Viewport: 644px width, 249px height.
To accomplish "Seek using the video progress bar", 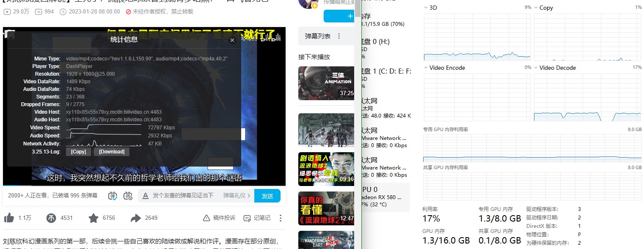I will [x=144, y=185].
